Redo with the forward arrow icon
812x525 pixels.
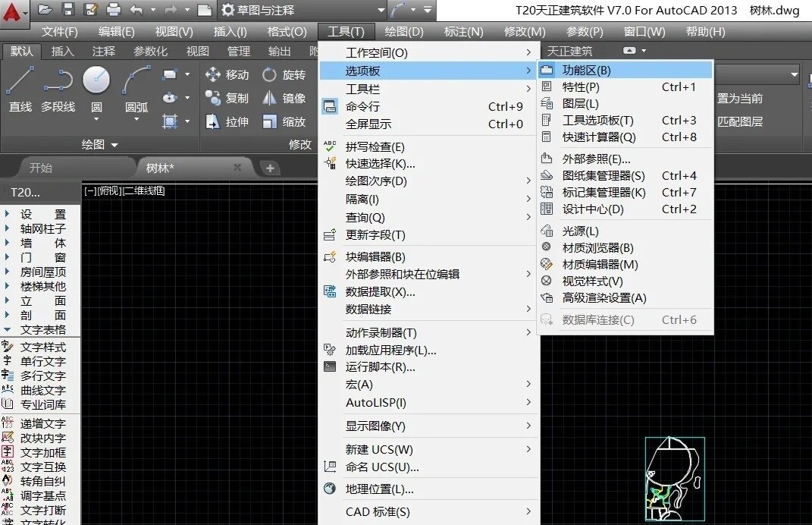point(171,9)
